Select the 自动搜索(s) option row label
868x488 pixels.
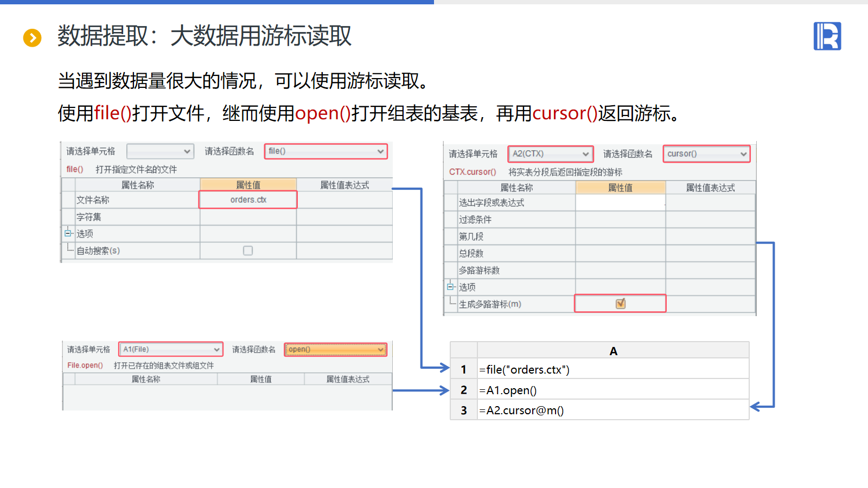(x=98, y=251)
